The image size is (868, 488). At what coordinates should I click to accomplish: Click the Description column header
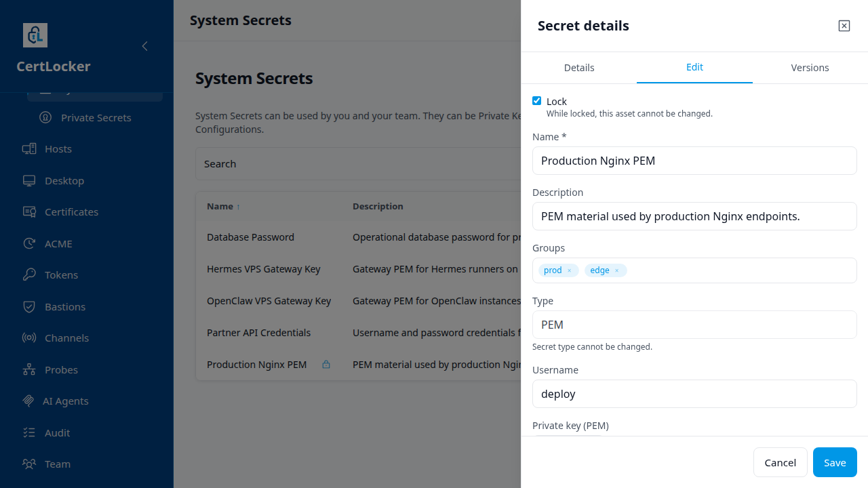[x=378, y=206]
